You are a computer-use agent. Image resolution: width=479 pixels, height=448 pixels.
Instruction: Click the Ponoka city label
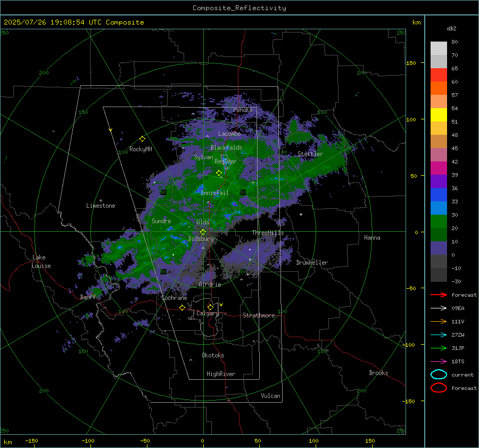243,110
